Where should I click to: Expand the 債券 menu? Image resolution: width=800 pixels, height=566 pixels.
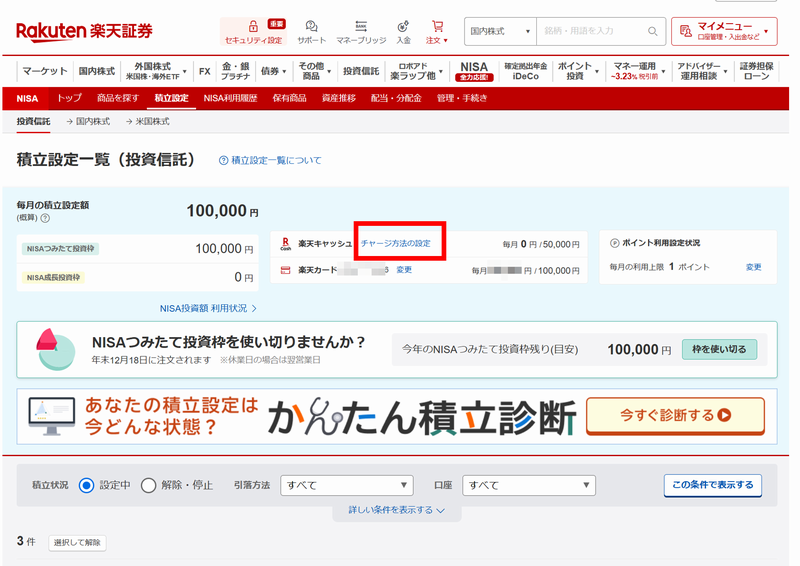click(x=273, y=71)
